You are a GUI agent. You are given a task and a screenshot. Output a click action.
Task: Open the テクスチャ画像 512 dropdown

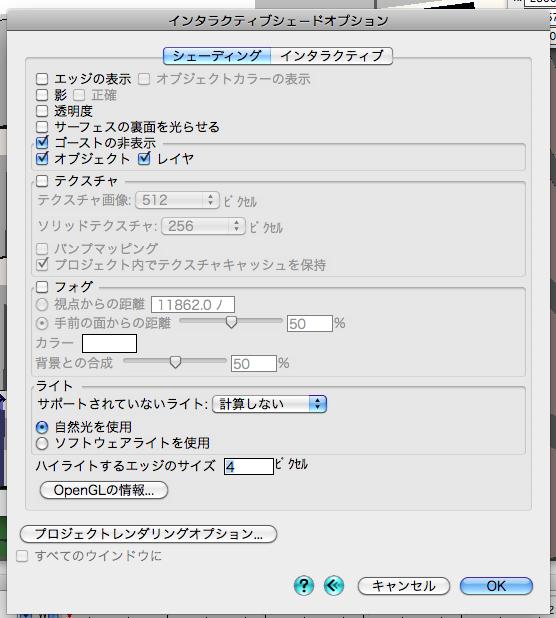point(177,200)
